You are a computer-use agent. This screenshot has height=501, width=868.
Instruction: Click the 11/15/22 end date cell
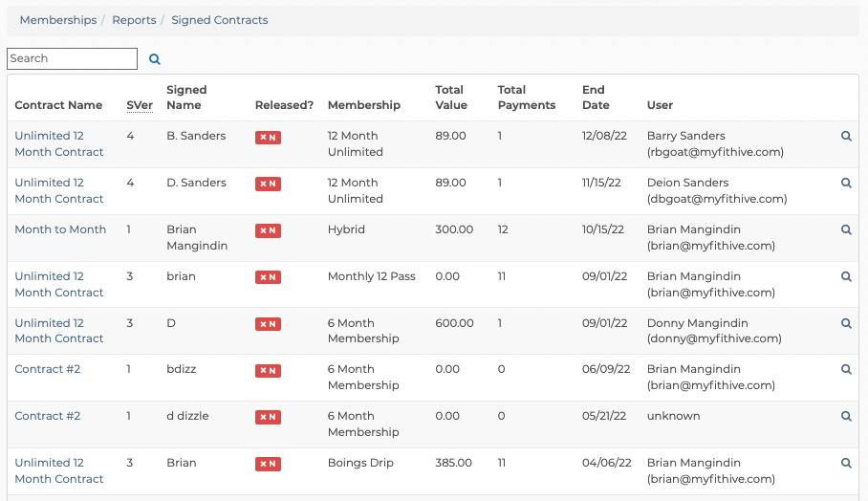click(601, 183)
